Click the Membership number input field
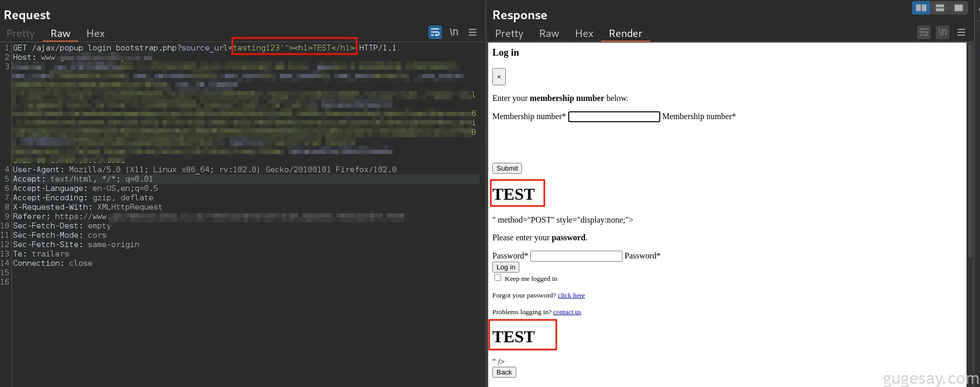980x387 pixels. (x=614, y=117)
